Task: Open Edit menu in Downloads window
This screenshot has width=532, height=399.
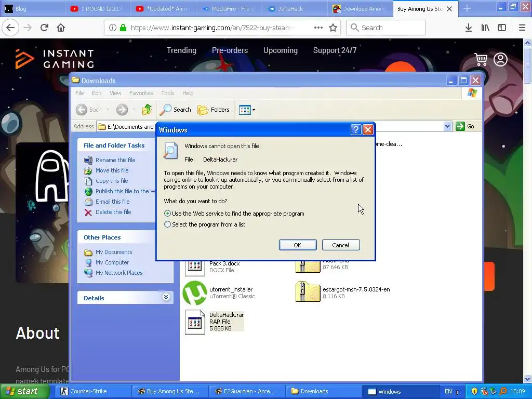Action: coord(96,93)
